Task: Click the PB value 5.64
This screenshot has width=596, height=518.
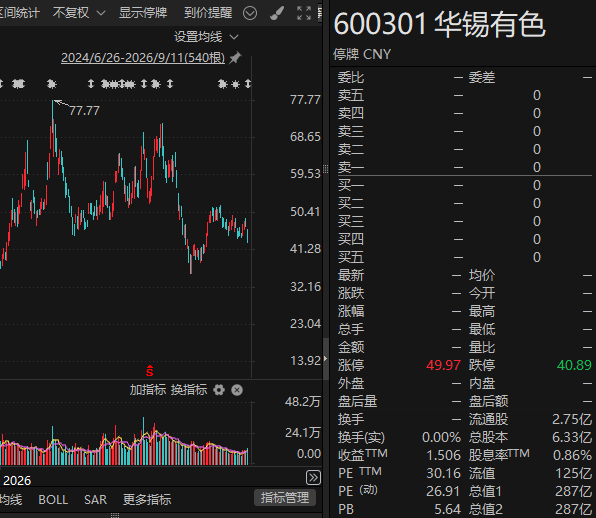Action: pyautogui.click(x=447, y=509)
